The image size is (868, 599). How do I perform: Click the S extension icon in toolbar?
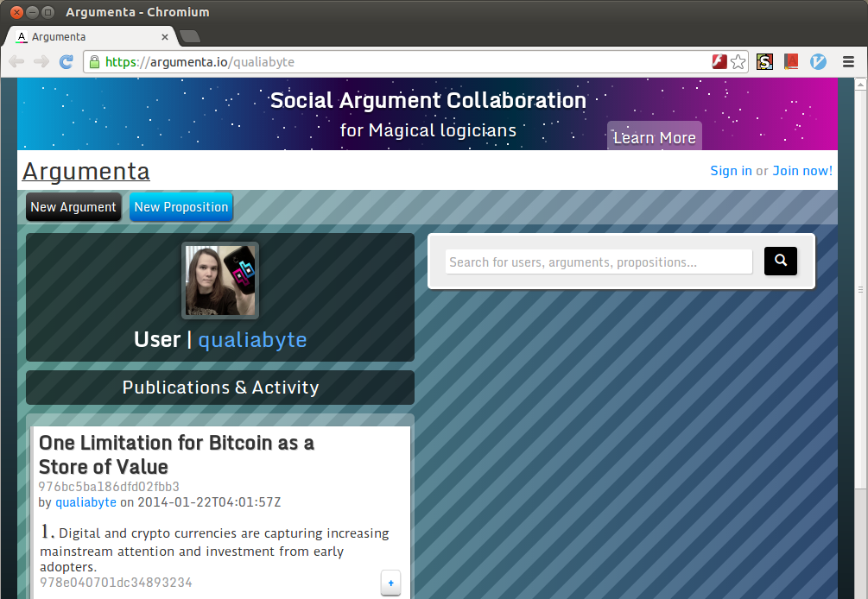point(764,62)
